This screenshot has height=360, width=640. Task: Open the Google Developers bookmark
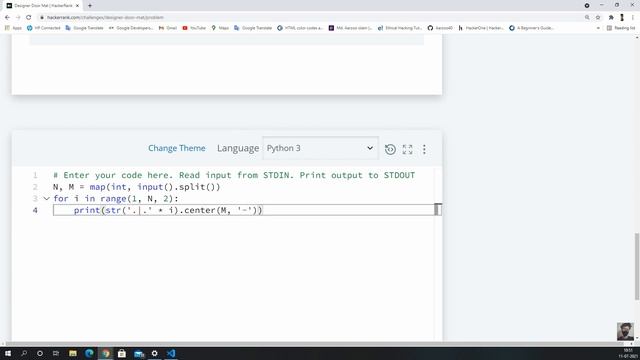[x=131, y=28]
